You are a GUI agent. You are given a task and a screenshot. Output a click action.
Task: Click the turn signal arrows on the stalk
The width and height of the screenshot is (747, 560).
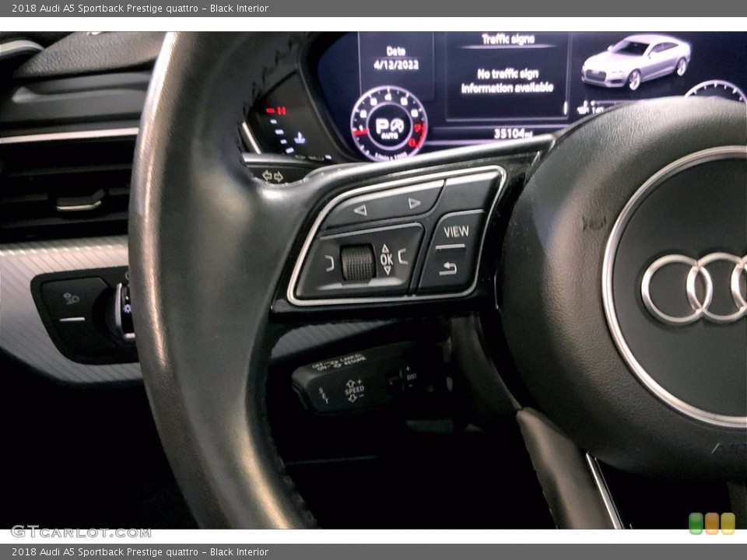[x=272, y=177]
